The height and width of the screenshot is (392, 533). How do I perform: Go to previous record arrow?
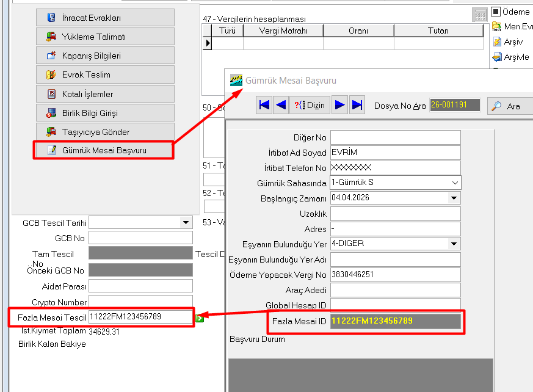click(281, 105)
